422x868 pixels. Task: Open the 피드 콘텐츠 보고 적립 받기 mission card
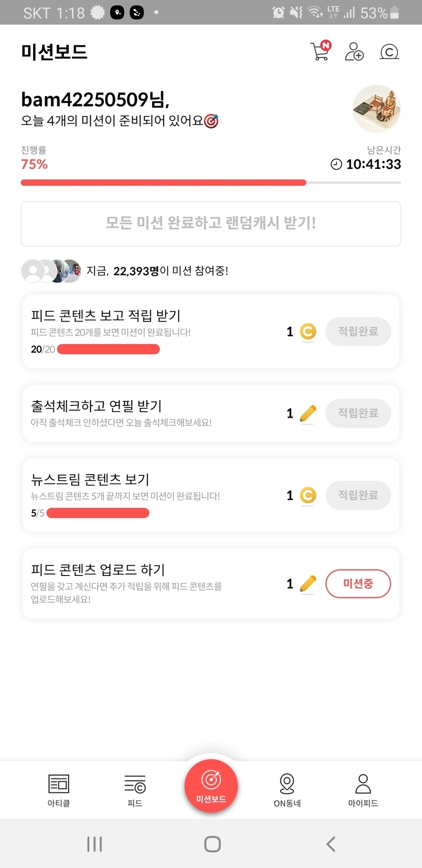tap(153, 331)
